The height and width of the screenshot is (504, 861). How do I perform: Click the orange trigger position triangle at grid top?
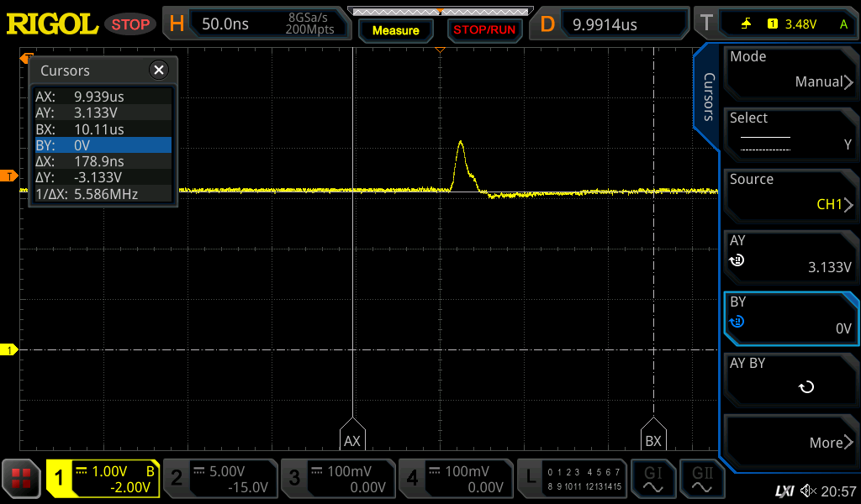click(x=440, y=50)
